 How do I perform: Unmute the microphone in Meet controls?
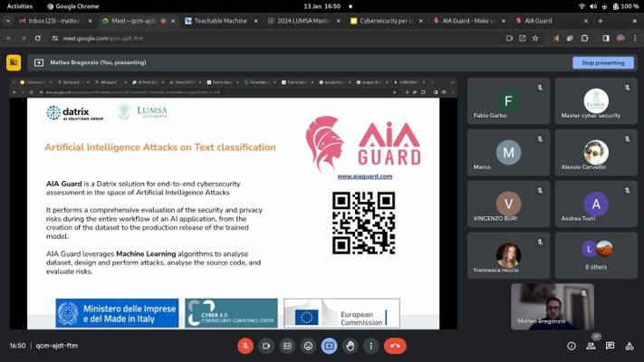(245, 346)
